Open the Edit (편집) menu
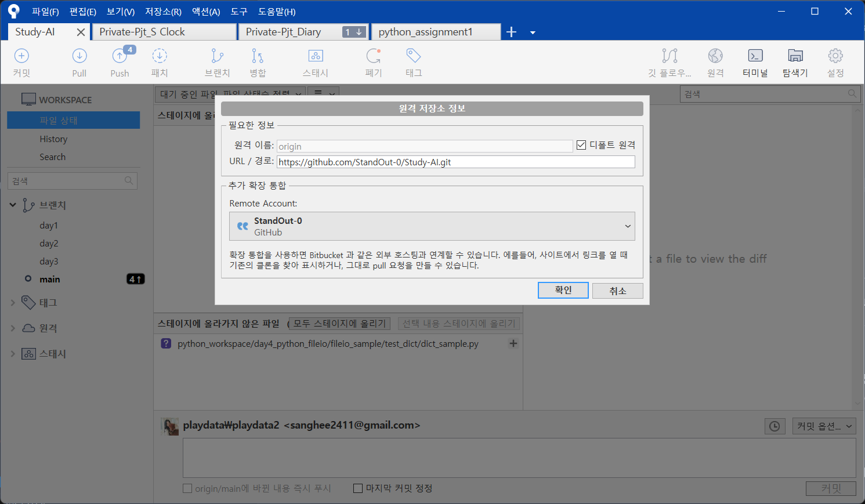 (x=83, y=12)
